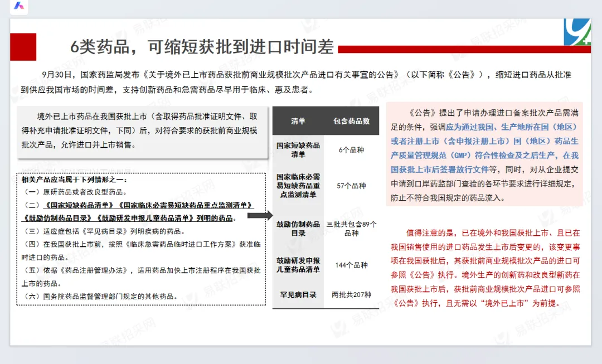Click the blue-green logo at the slide's top-right corner
The height and width of the screenshot is (364, 602).
(577, 32)
